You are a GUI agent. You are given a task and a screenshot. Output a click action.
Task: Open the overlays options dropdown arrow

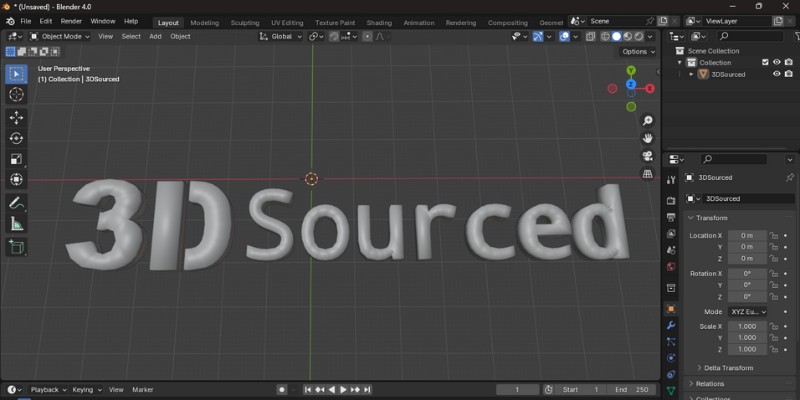click(576, 36)
